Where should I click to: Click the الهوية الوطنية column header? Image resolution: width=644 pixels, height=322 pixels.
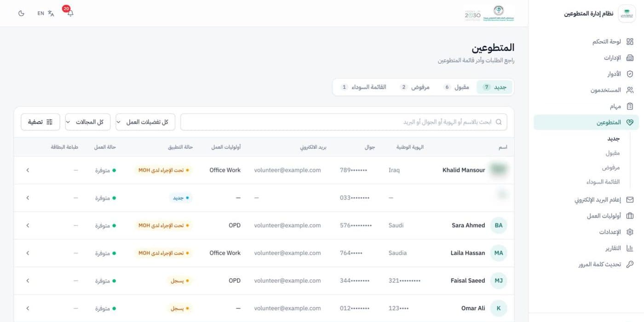point(410,147)
